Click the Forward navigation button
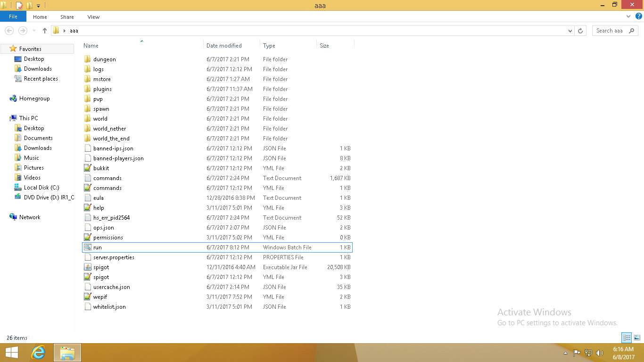The height and width of the screenshot is (362, 644). pos(22,31)
